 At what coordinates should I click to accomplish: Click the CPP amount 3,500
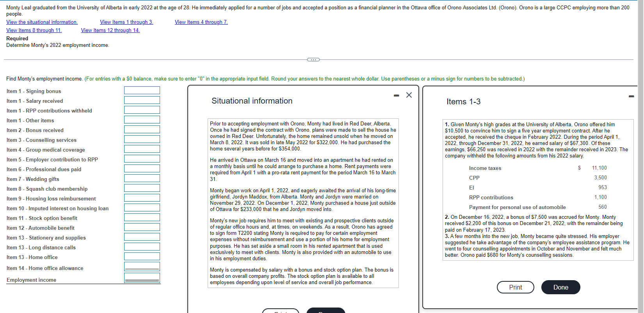point(600,178)
